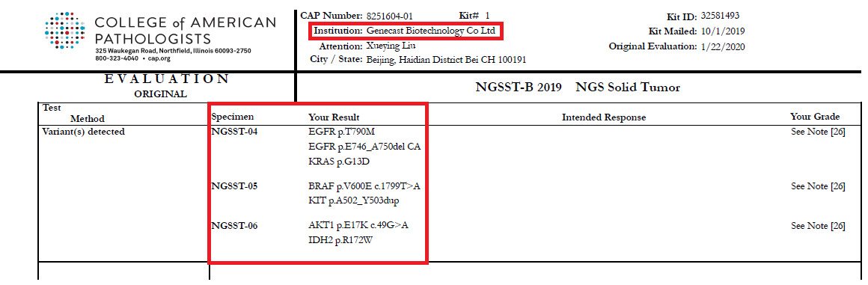Select AKT1 p.E17K c.49G>A result
The width and height of the screenshot is (868, 285).
coord(358,226)
